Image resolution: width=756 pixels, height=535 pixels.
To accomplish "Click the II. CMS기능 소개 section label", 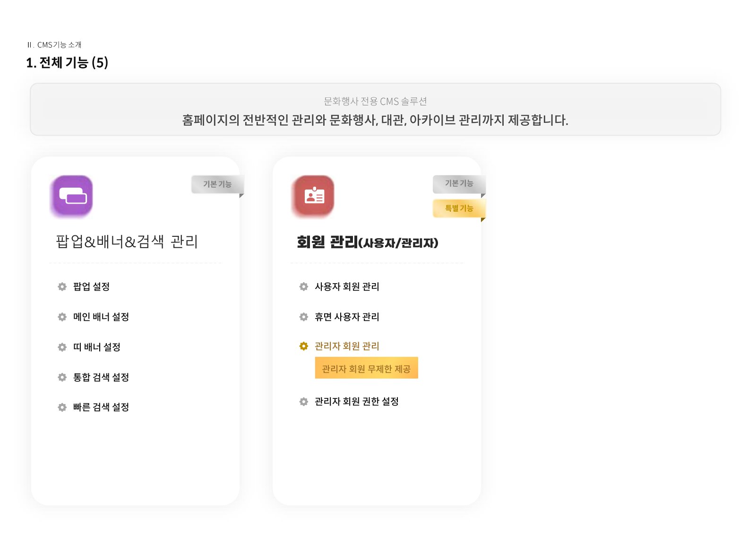I will pos(54,45).
